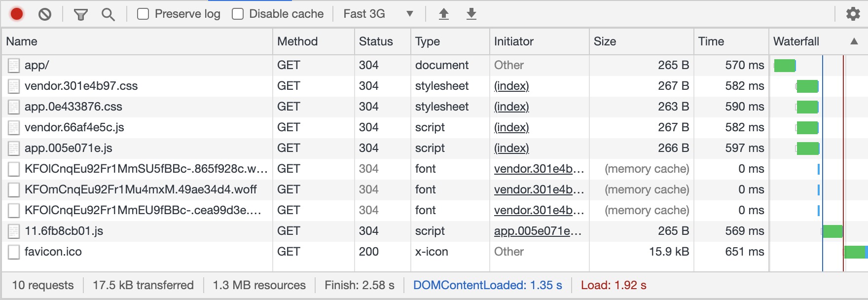This screenshot has height=300, width=868.
Task: Click the icon beside KFOmCnqEu92Fr1Mu4mxM.49ae34d4.woff
Action: tap(14, 189)
